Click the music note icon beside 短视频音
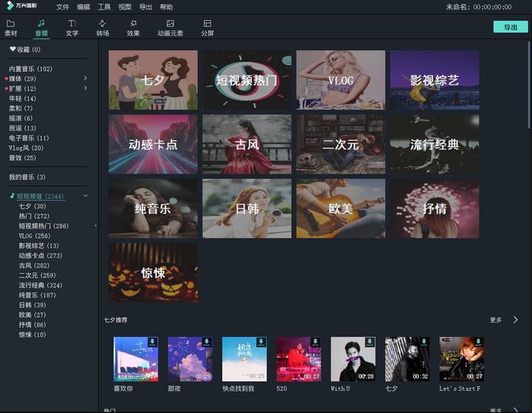Viewport: 532px width, 413px height. coord(13,196)
